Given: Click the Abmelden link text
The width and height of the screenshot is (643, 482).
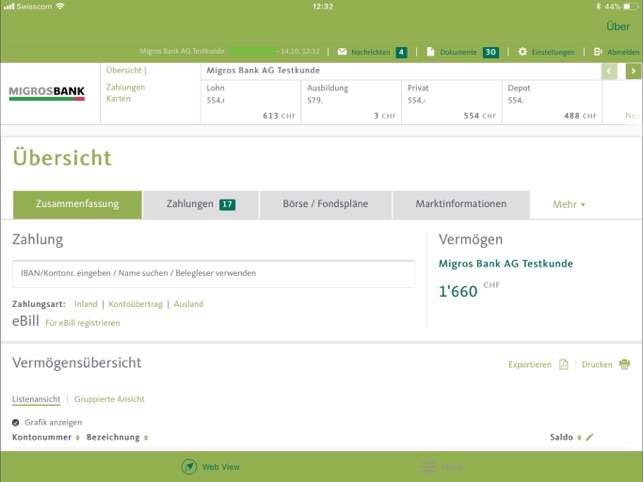Looking at the screenshot, I should [623, 52].
